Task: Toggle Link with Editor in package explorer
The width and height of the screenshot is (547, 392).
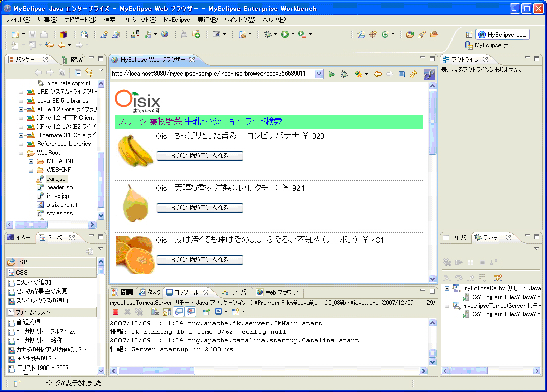Action: coord(90,72)
